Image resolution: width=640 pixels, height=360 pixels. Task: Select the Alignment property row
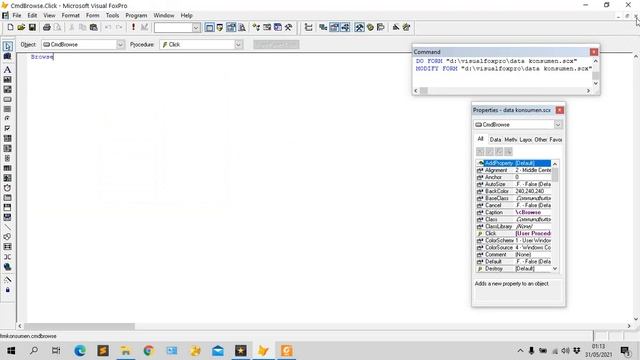(514, 170)
